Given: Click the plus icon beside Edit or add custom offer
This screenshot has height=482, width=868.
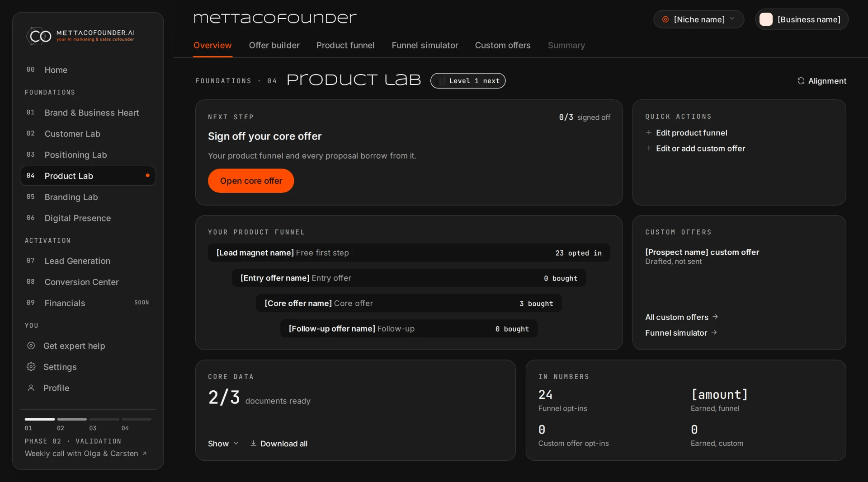Looking at the screenshot, I should [x=649, y=148].
